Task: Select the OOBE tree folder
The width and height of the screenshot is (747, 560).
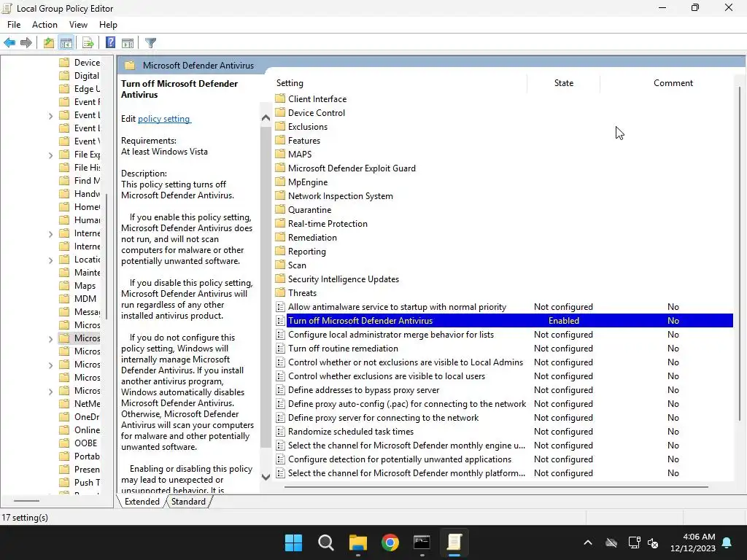Action: tap(79, 443)
